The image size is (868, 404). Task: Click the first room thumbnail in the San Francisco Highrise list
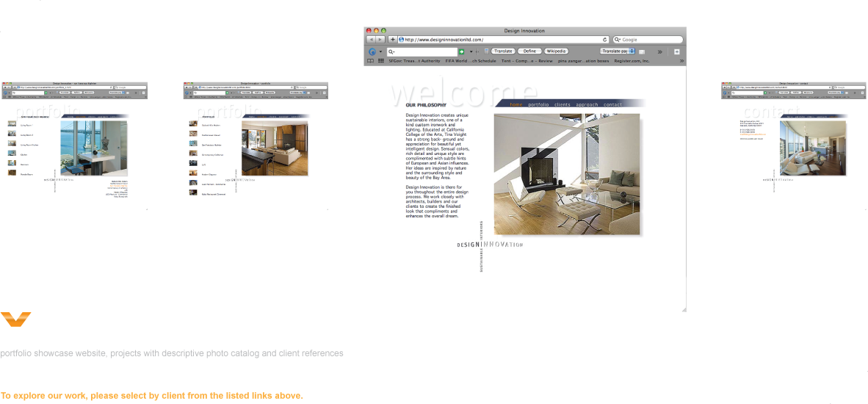tap(12, 125)
